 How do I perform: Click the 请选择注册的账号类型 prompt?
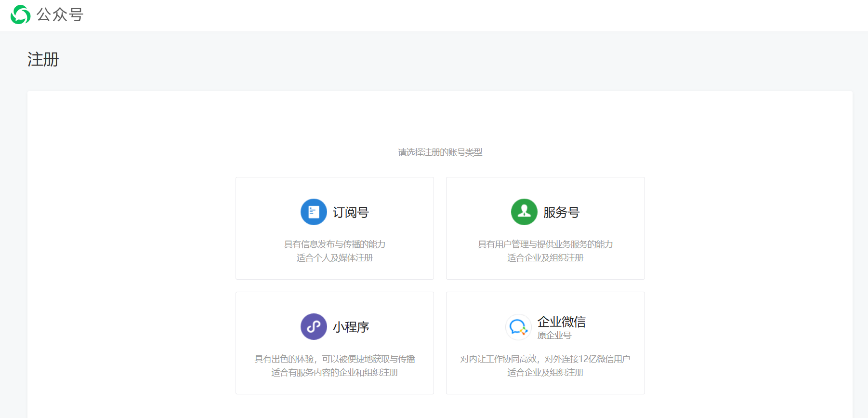(x=440, y=152)
